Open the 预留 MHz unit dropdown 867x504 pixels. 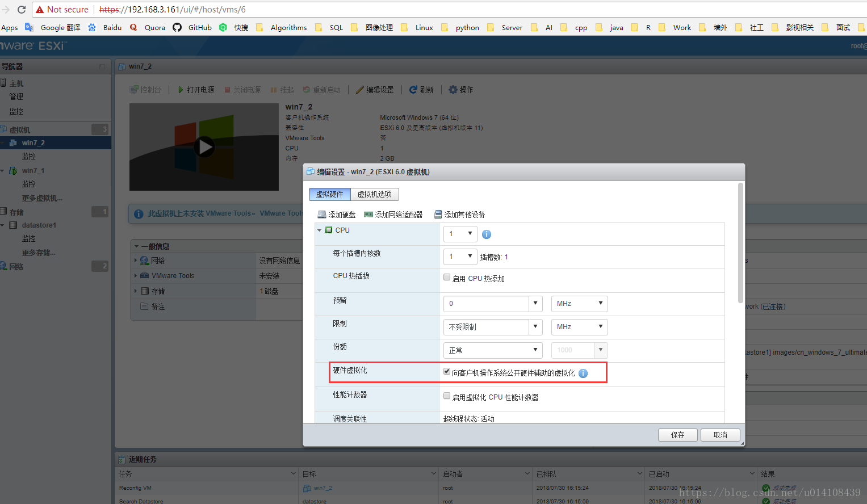(579, 304)
